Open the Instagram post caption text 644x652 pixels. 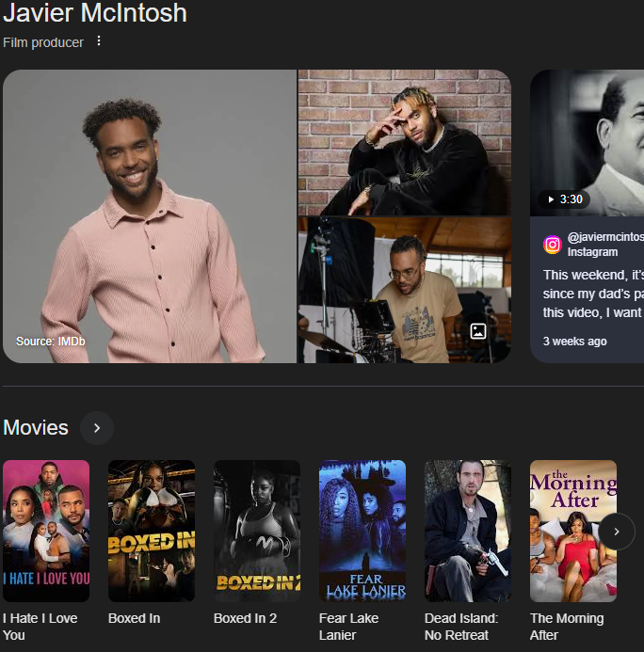click(x=593, y=294)
